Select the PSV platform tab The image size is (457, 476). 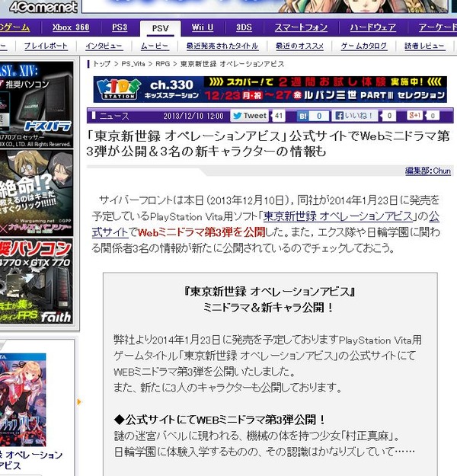[x=160, y=28]
